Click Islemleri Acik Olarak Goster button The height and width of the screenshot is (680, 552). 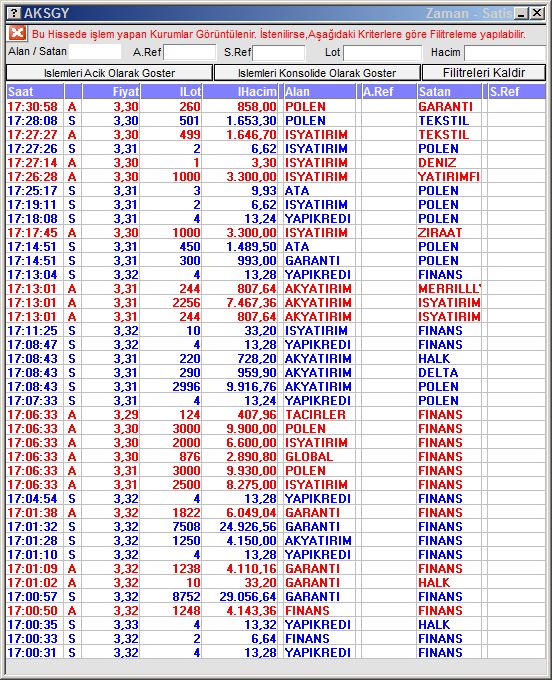point(109,73)
